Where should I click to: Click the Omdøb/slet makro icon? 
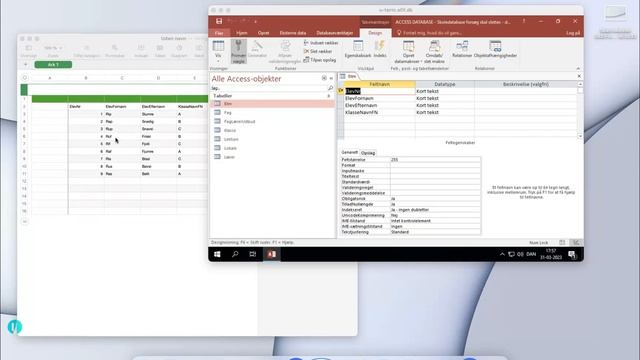click(434, 52)
